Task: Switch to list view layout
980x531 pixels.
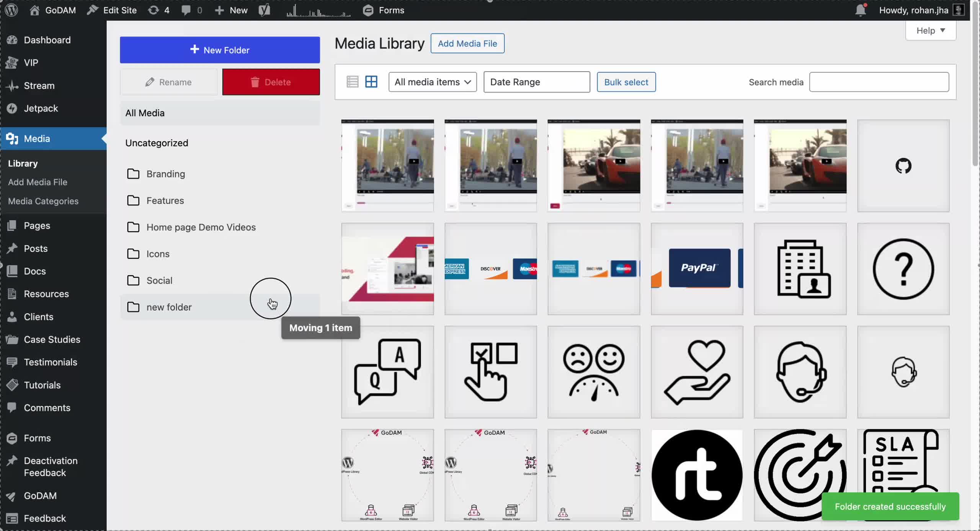Action: point(352,81)
